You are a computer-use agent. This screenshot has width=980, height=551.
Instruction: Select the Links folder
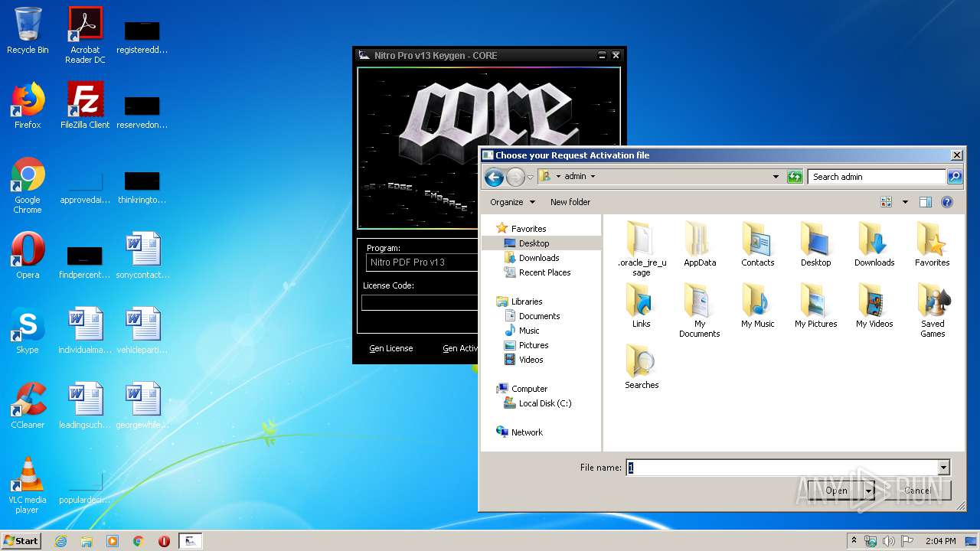point(642,305)
